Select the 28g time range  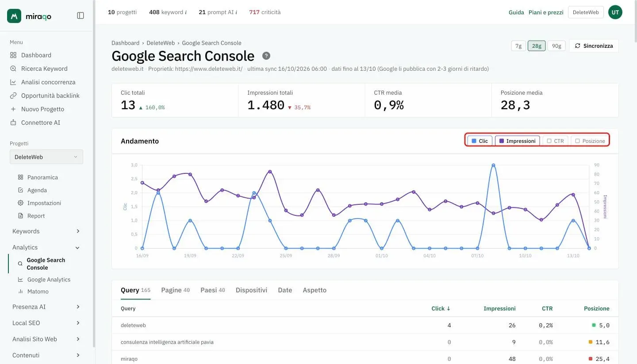(537, 46)
